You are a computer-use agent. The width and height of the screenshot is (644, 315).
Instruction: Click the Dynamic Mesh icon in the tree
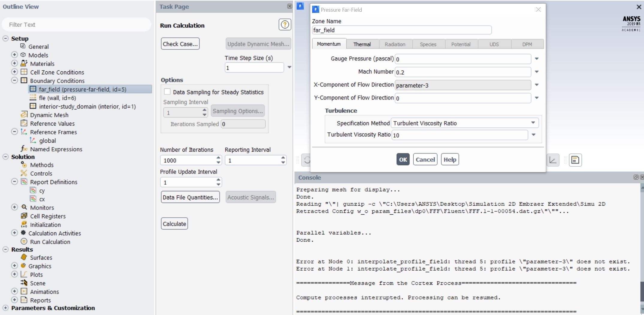click(x=24, y=115)
